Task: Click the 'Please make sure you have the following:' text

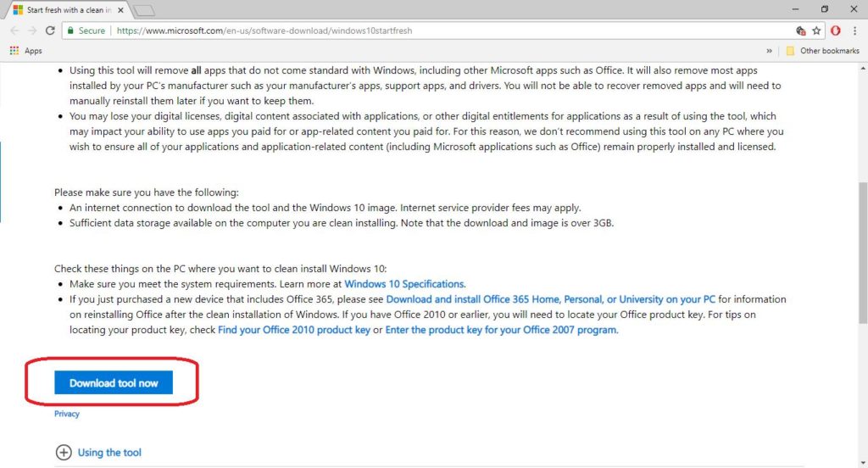Action: [146, 192]
